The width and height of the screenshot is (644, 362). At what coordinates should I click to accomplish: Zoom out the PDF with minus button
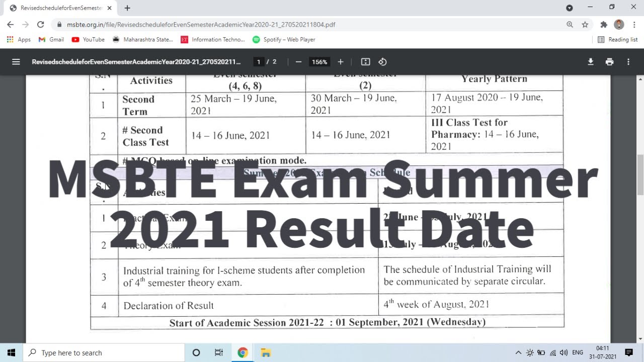298,62
